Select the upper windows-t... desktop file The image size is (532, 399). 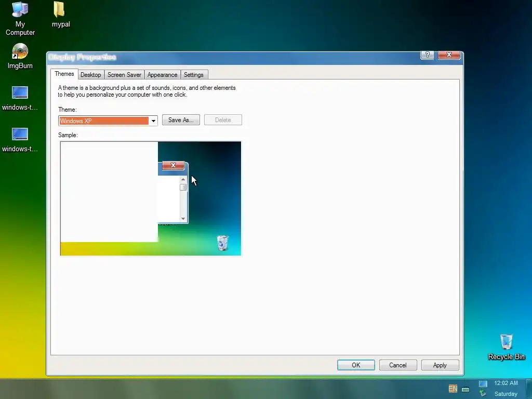click(x=20, y=98)
